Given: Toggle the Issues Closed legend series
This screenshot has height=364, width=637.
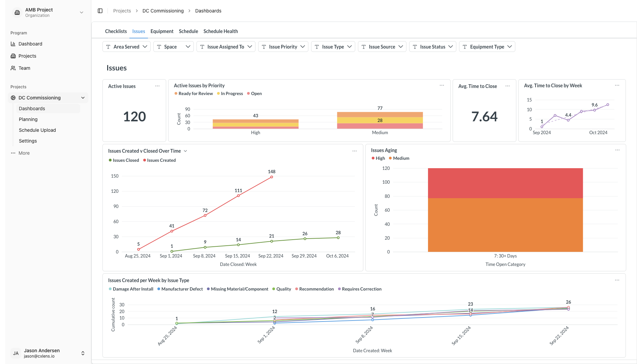Looking at the screenshot, I should [124, 160].
